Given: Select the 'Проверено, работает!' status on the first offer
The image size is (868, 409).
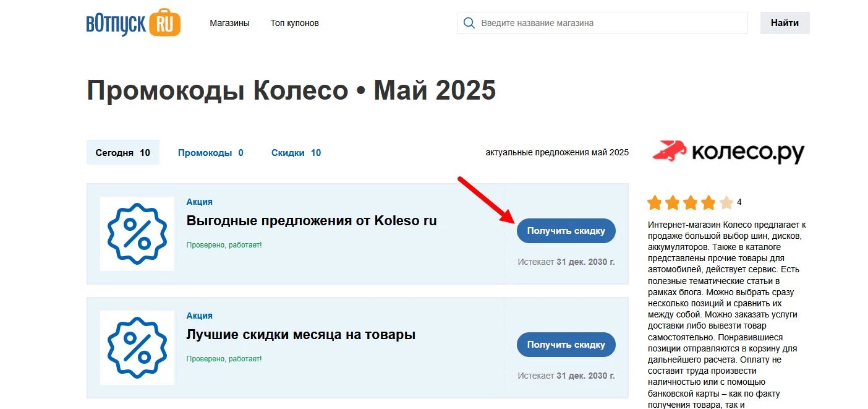Looking at the screenshot, I should pyautogui.click(x=223, y=244).
